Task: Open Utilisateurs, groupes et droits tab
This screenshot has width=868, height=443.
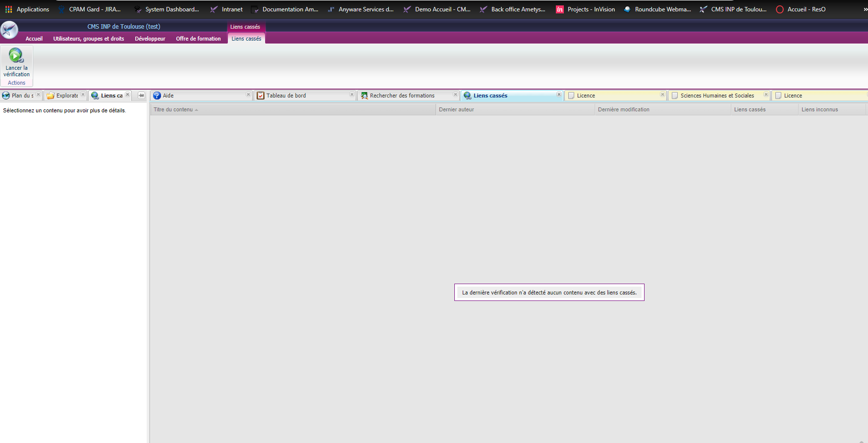Action: [x=89, y=39]
